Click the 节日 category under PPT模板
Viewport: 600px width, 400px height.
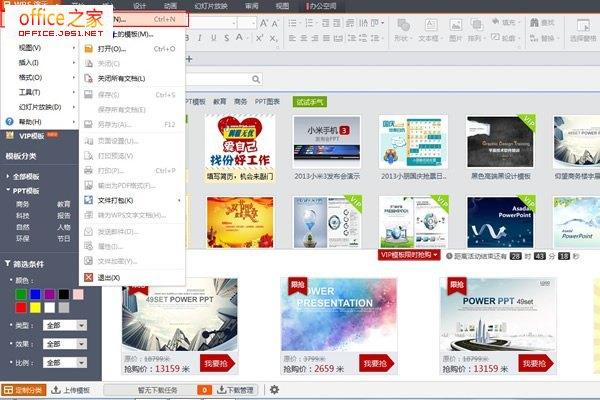[x=64, y=238]
